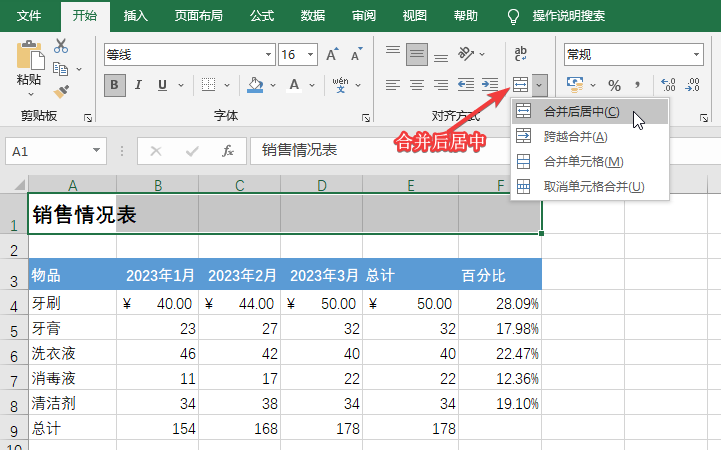Click cell containing 洗衣液
721x450 pixels.
pyautogui.click(x=72, y=353)
